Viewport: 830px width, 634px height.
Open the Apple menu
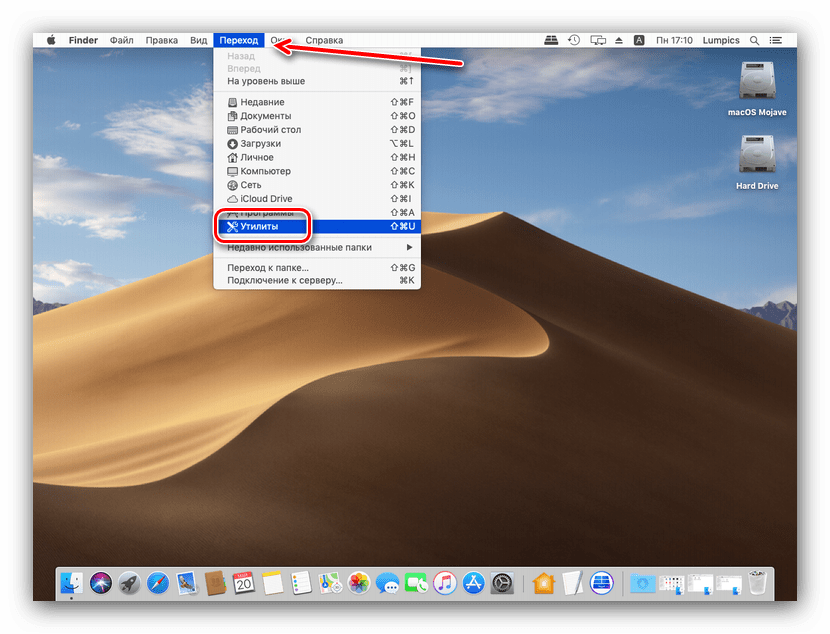pos(50,40)
